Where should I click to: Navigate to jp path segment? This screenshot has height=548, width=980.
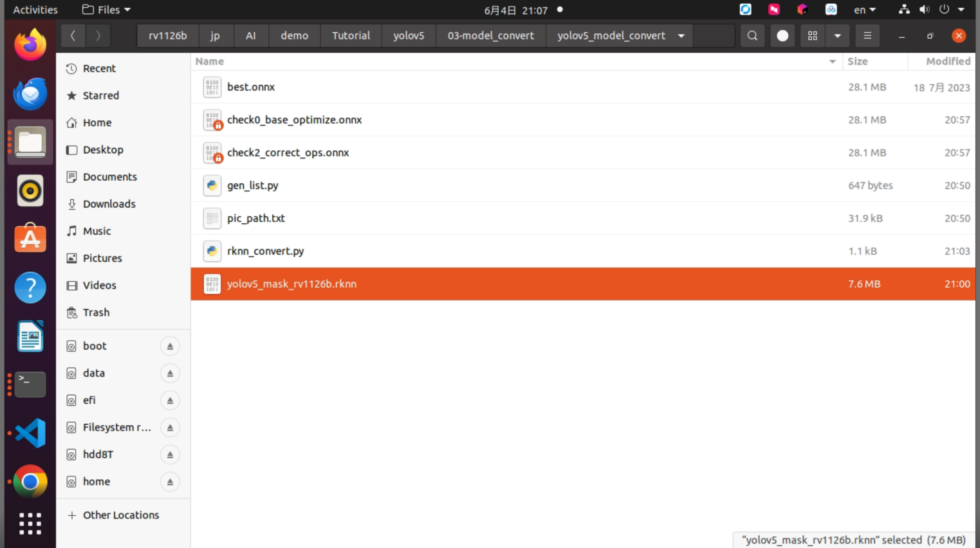215,36
